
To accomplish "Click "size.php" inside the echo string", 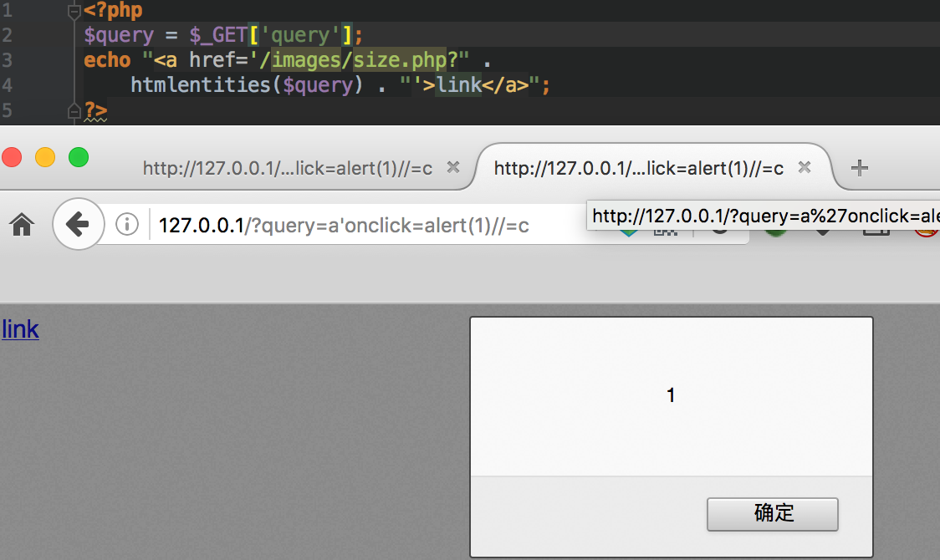I will coord(400,60).
